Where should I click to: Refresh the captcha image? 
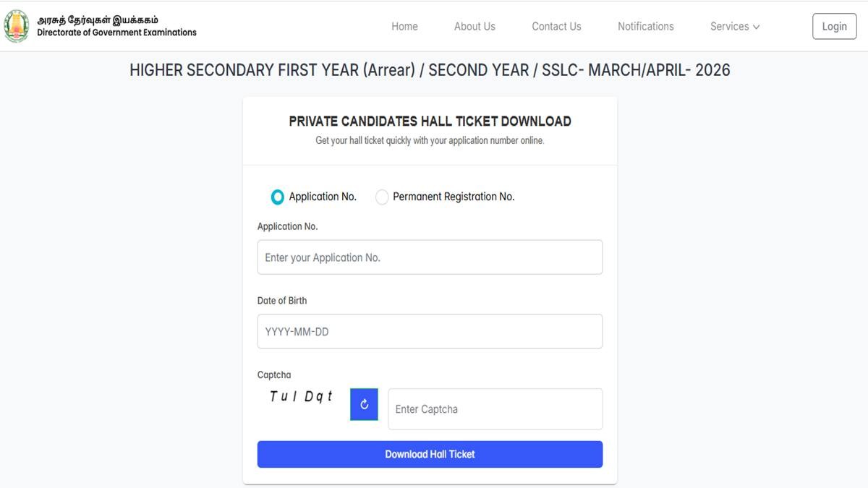[x=364, y=405]
